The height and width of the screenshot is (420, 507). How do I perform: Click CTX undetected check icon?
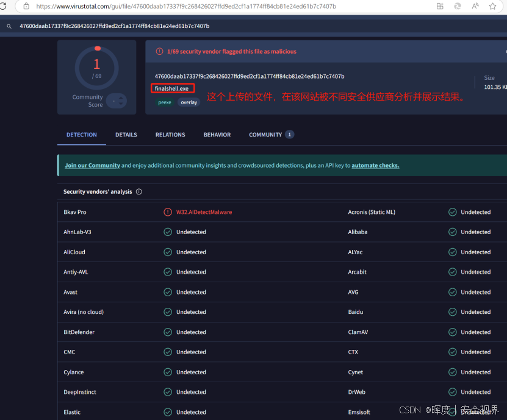pos(453,352)
